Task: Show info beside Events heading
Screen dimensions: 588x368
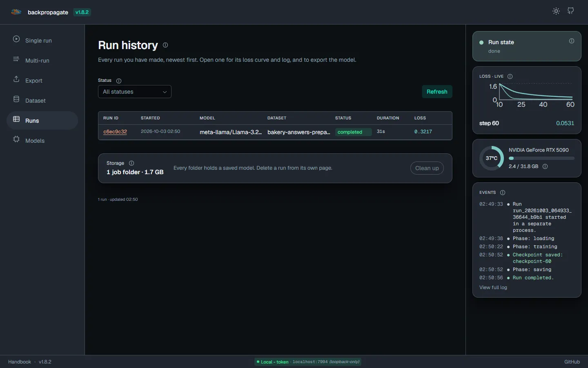Action: (503, 193)
